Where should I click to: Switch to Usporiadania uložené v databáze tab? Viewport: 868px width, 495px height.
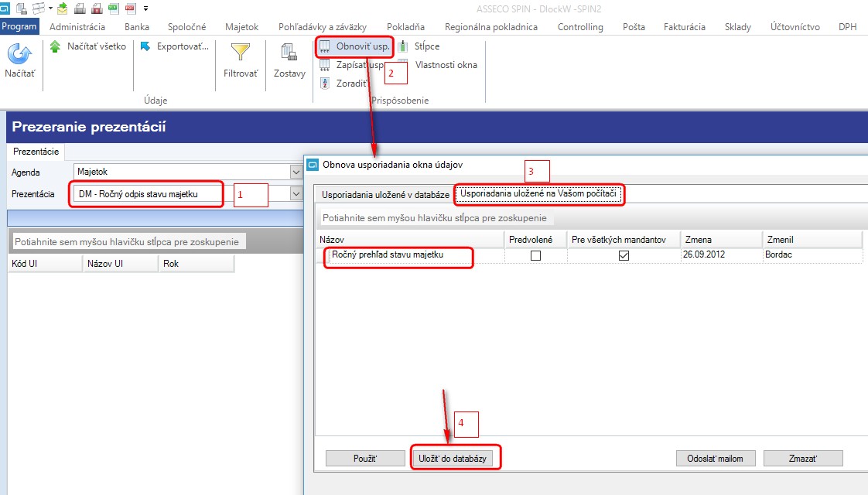[385, 194]
